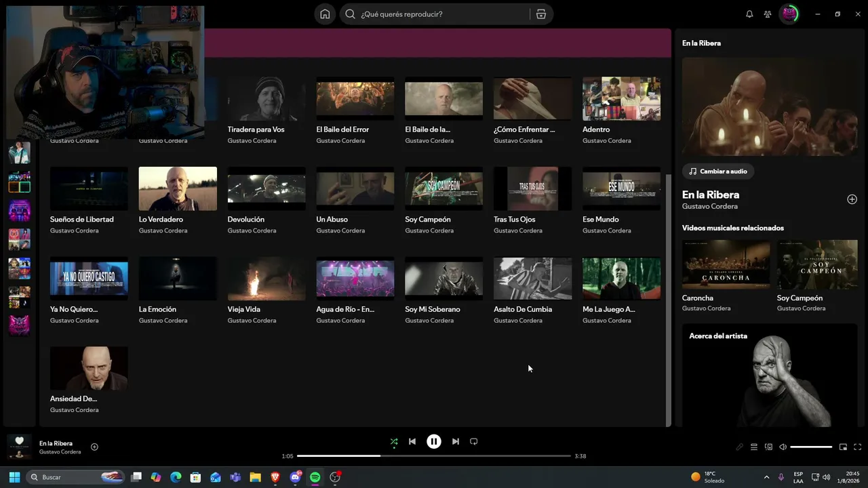868x488 pixels.
Task: Open the playback queue
Action: click(754, 447)
